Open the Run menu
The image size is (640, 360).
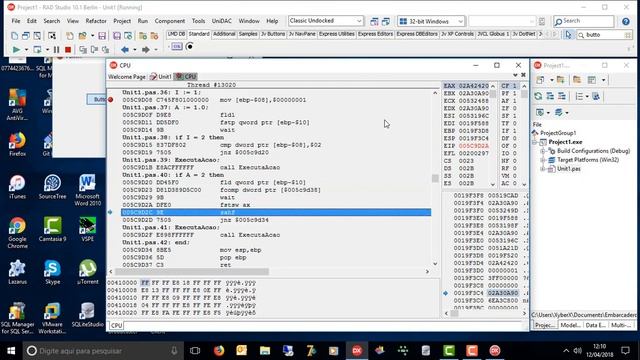(143, 21)
